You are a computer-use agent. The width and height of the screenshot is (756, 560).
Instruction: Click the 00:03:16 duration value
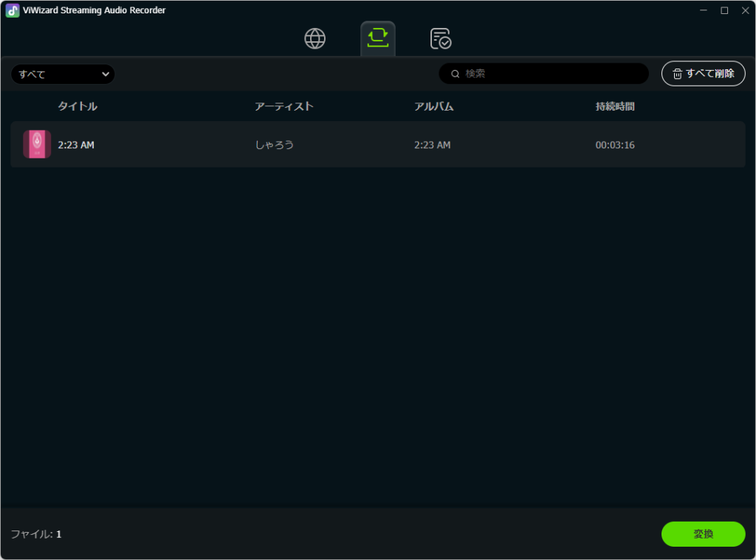tap(615, 145)
